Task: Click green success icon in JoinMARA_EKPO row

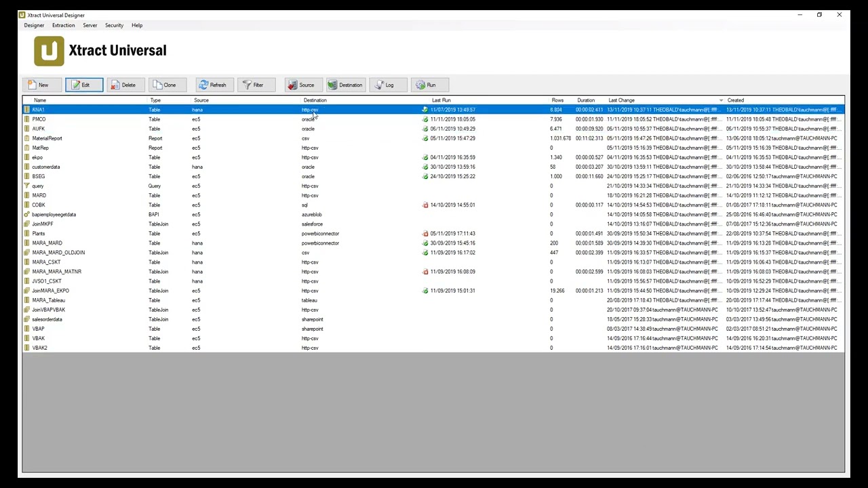Action: (x=425, y=290)
